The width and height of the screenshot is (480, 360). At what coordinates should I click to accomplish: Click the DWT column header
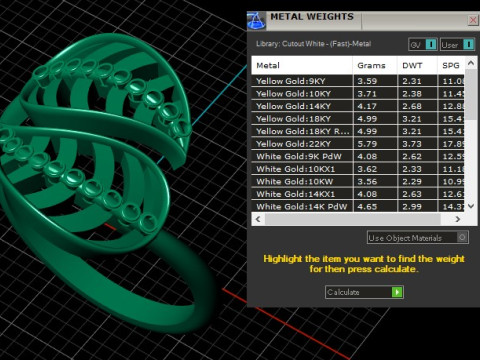pyautogui.click(x=417, y=65)
